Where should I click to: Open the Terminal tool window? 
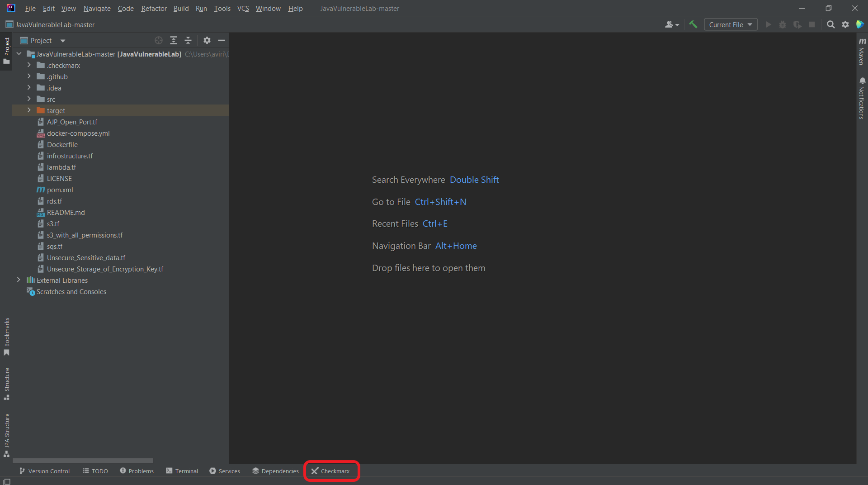182,471
